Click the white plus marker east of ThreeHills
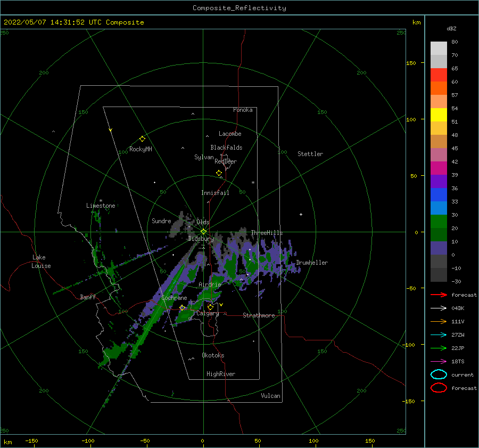Screen dimensions: 479x448 click(301, 214)
